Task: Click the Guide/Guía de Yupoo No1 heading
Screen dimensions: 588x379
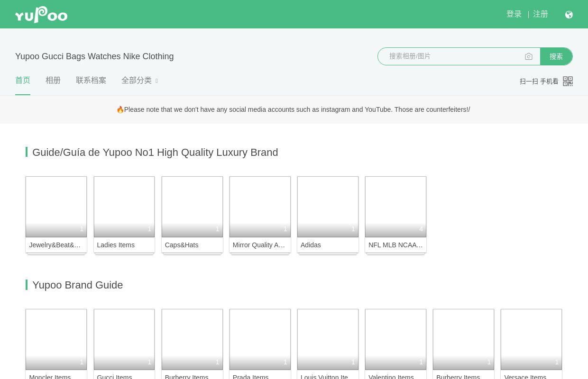Action: (155, 152)
